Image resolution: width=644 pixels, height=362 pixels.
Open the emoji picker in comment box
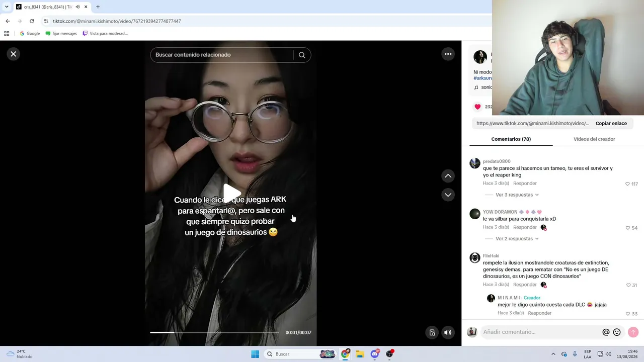(617, 332)
